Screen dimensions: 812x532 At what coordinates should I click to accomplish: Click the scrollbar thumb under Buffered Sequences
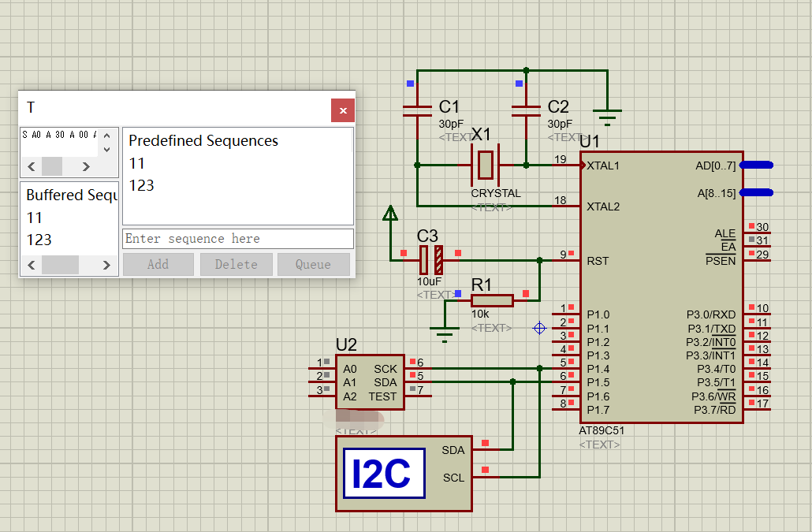coord(60,265)
